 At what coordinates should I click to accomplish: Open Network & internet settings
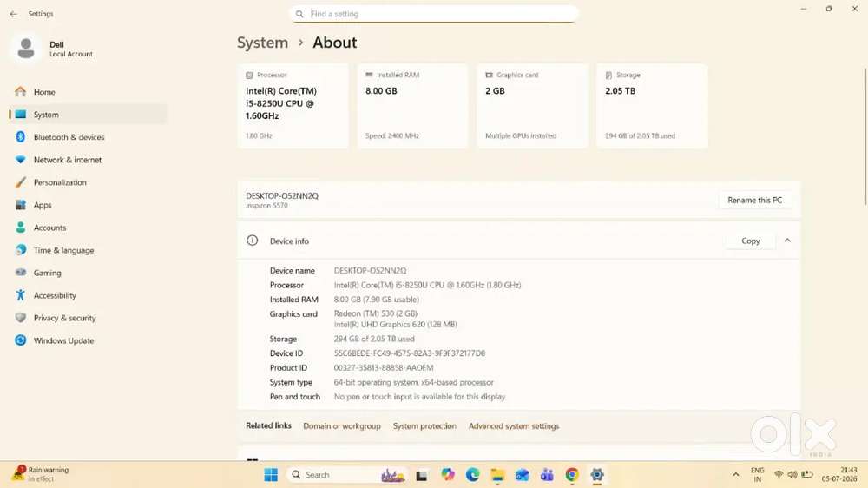coord(89,160)
